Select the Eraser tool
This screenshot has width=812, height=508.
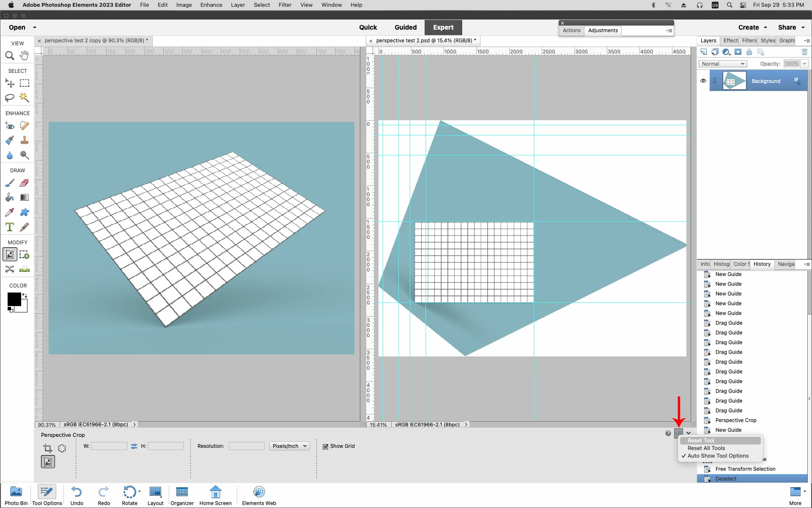(x=25, y=183)
